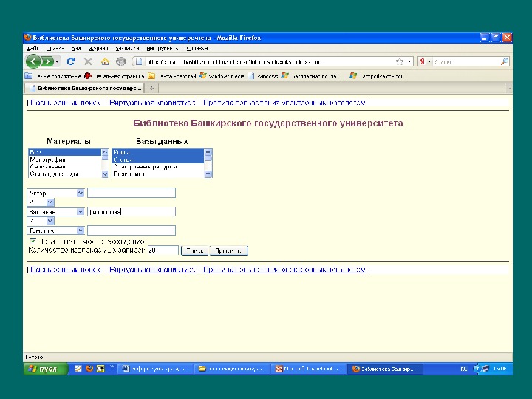This screenshot has height=399, width=532.
Task: Select Книги in Базы данных list
Action: (158, 152)
